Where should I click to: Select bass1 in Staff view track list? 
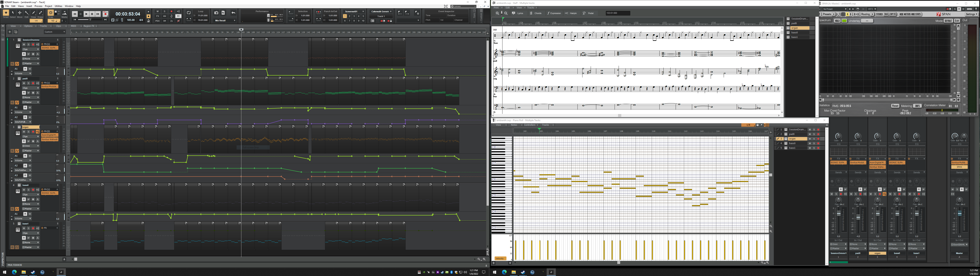[x=800, y=37]
